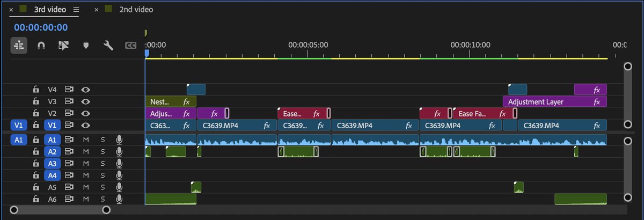644x220 pixels.
Task: Click fx badge on the Nest clip
Action: pos(187,101)
